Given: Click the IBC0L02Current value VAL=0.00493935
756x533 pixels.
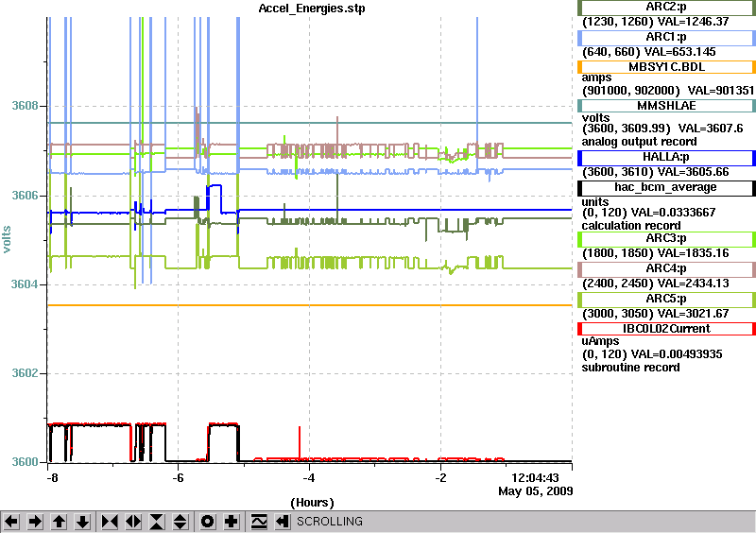Looking at the screenshot, I should 677,354.
